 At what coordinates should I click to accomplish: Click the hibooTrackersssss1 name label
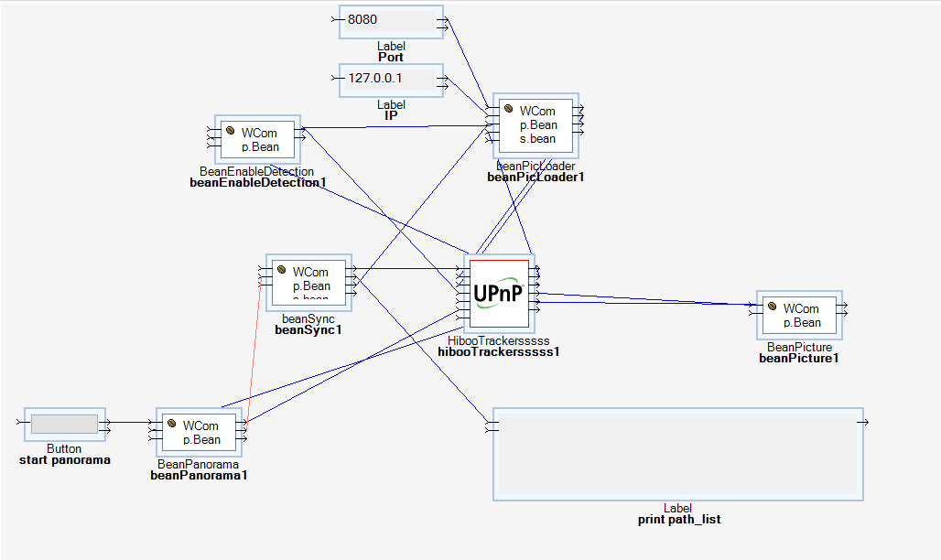(498, 351)
